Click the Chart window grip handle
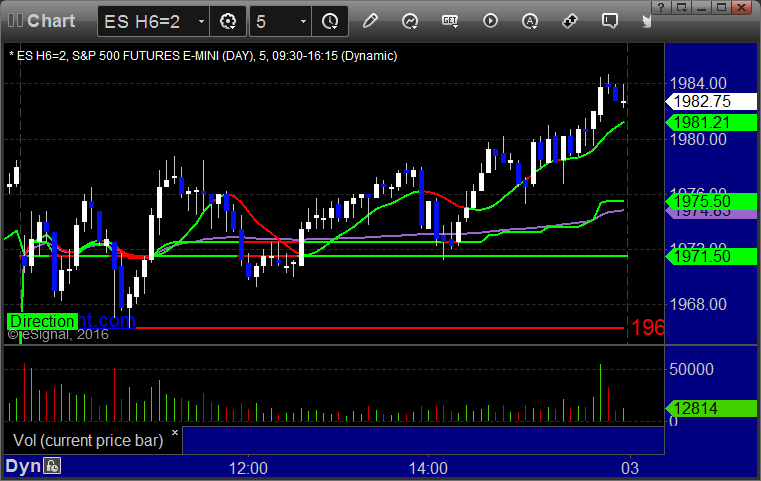Screen dimensions: 761x481 [x=15, y=20]
